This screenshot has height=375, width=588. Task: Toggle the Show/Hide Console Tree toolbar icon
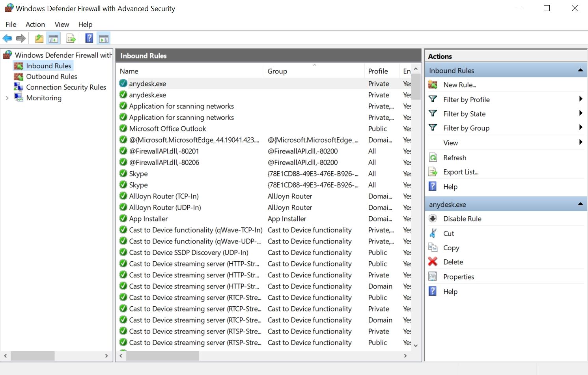point(53,38)
